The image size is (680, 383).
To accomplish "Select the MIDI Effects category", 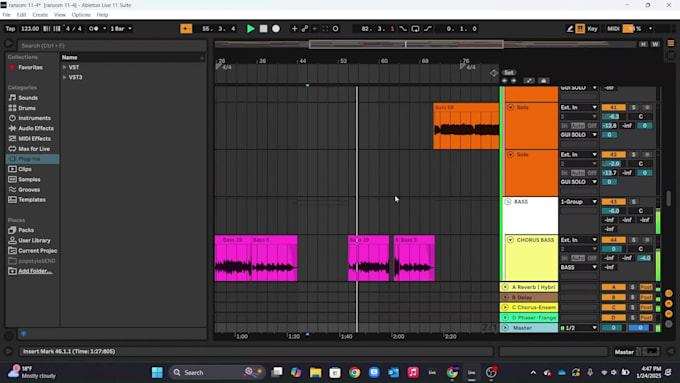I will pyautogui.click(x=34, y=139).
